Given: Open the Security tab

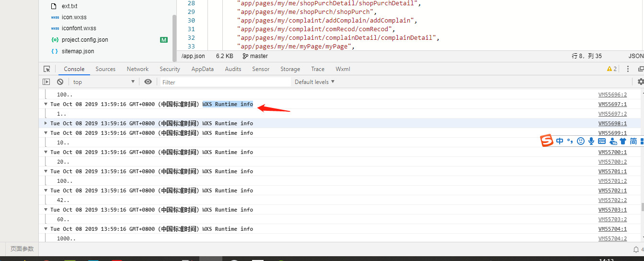Looking at the screenshot, I should point(170,69).
